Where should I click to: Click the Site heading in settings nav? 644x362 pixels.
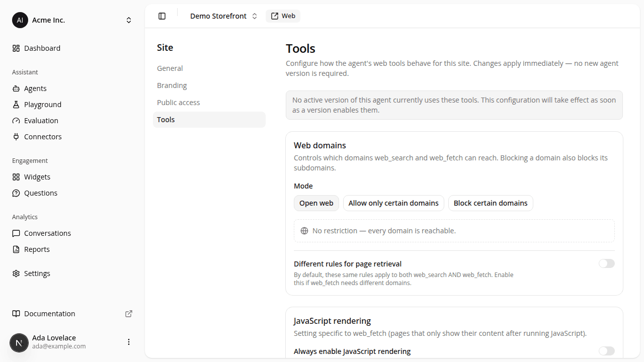[x=165, y=48]
